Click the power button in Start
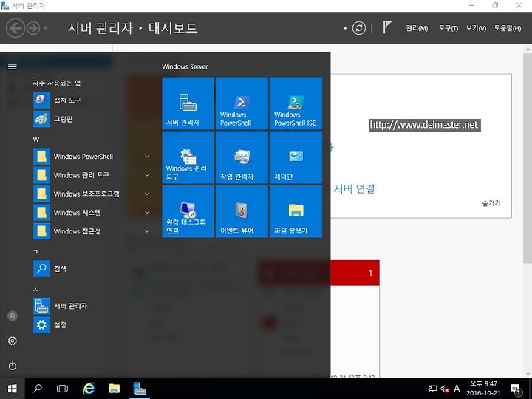Screen dimensions: 532x399 tap(13, 366)
